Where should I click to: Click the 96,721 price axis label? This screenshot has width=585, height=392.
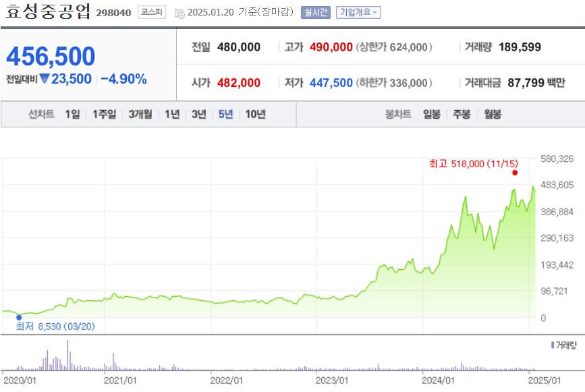554,291
